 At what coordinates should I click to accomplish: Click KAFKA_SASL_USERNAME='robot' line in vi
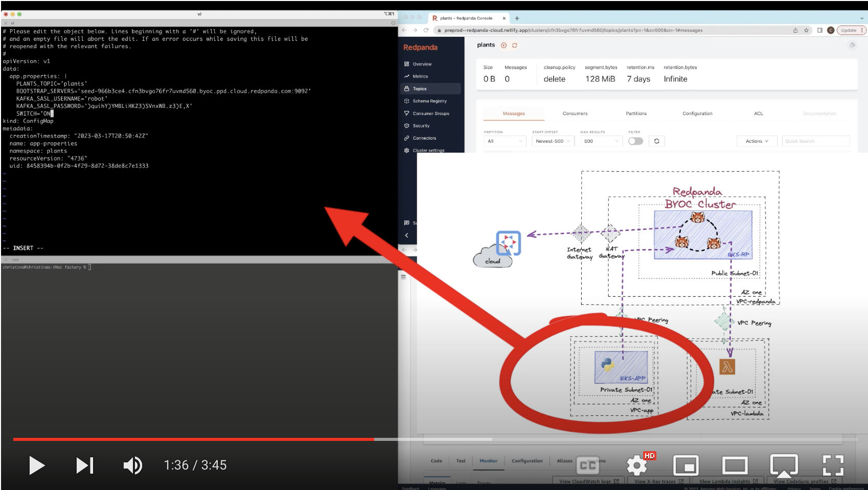(62, 99)
